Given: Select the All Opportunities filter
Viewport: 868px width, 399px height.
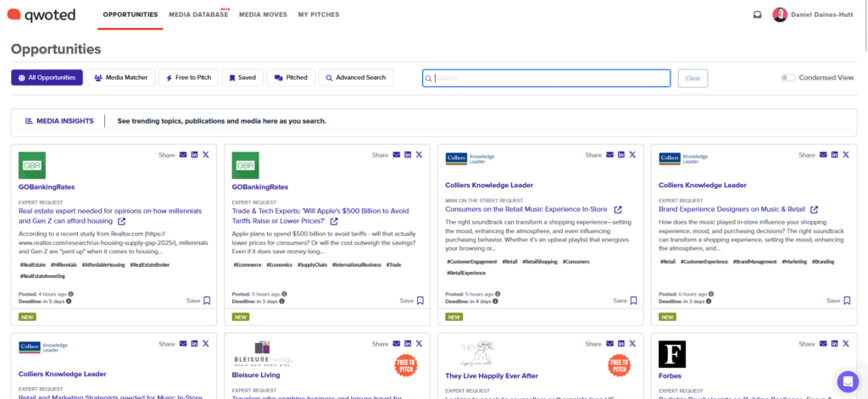Looking at the screenshot, I should tap(47, 77).
